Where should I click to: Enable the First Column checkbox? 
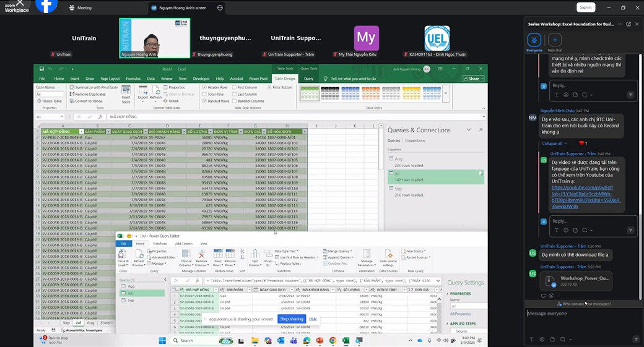coord(234,87)
